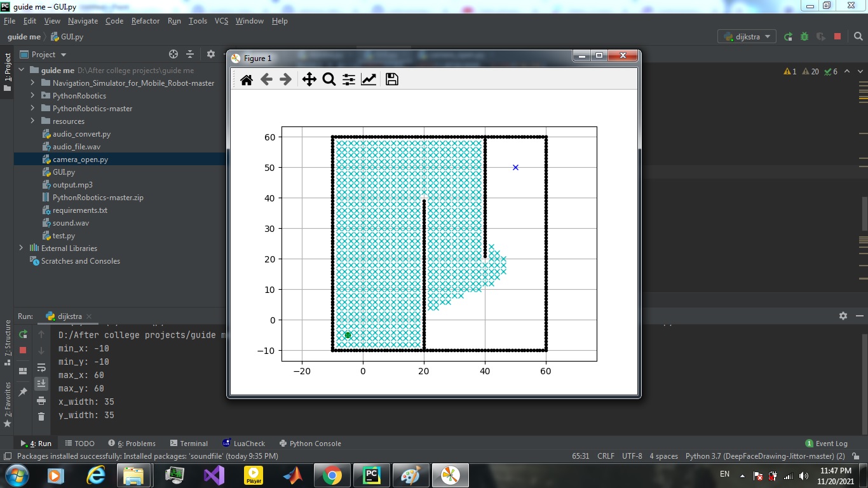The width and height of the screenshot is (868, 488).
Task: Open the Event Log button
Action: [826, 444]
